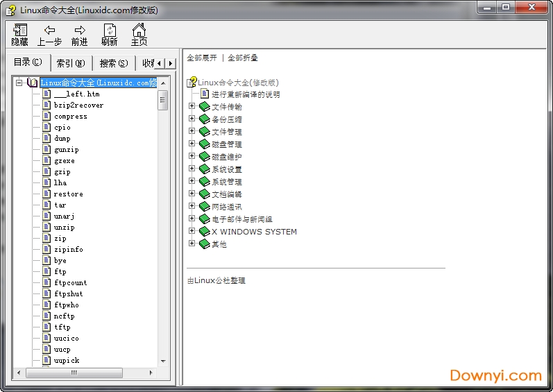
Task: Click the open book icon at tree root
Action: [x=33, y=83]
